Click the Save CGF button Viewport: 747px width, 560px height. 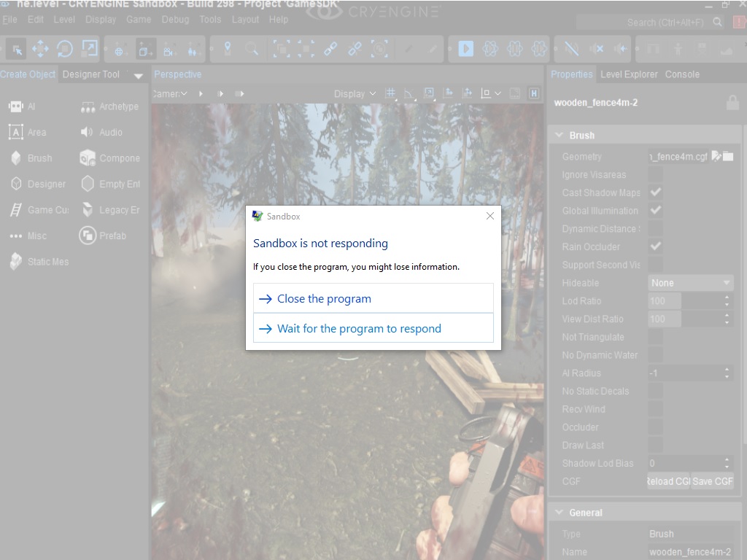(712, 481)
